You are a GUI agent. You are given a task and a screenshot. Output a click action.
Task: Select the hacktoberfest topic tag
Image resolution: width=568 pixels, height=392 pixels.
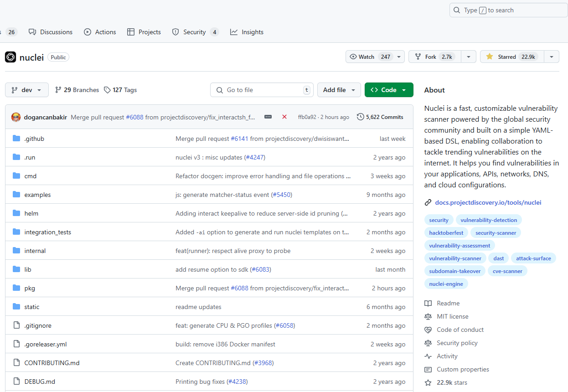pos(446,233)
